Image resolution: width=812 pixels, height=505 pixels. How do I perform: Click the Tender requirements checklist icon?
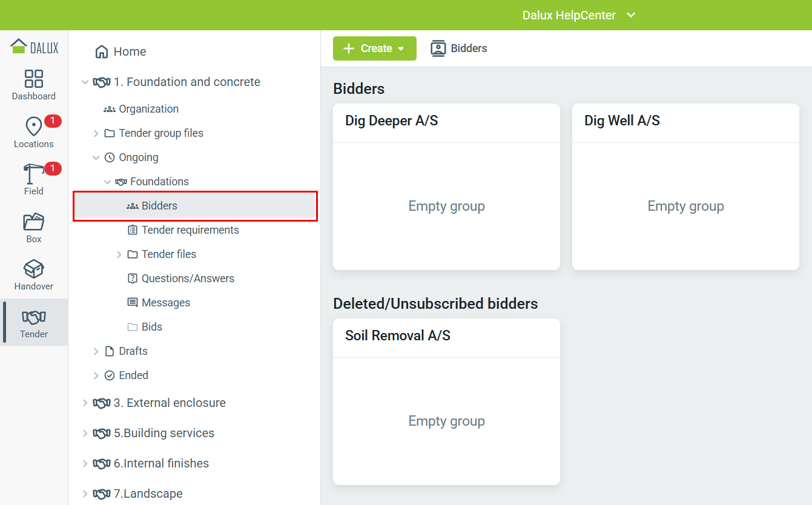click(133, 230)
